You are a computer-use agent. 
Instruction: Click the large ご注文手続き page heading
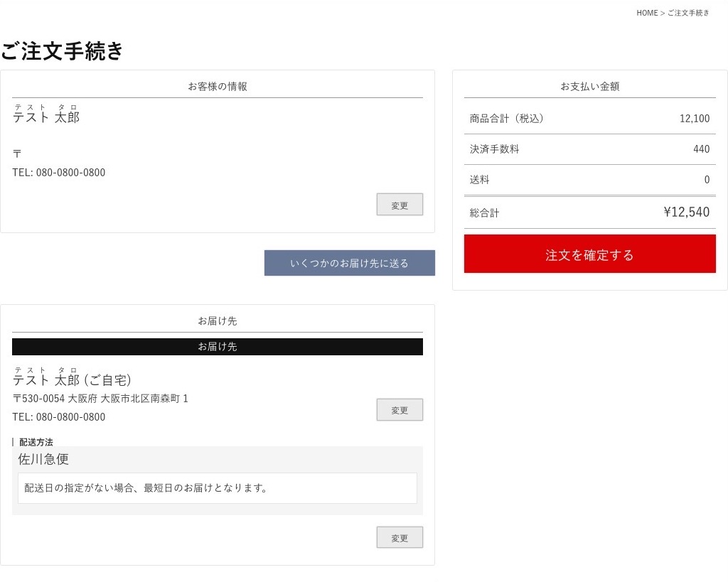pyautogui.click(x=63, y=51)
